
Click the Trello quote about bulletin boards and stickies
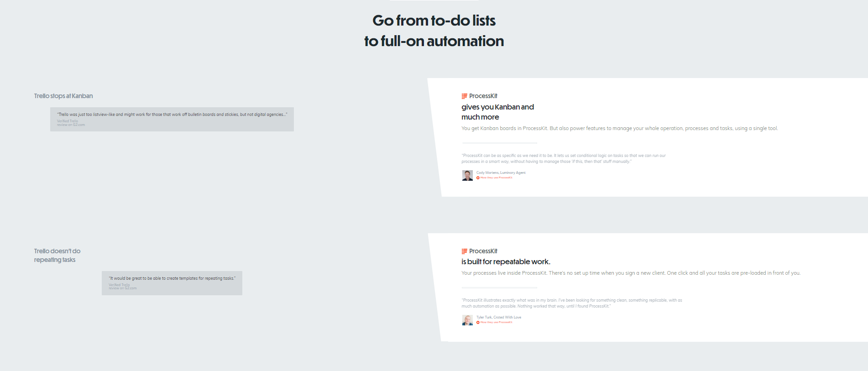(x=172, y=115)
